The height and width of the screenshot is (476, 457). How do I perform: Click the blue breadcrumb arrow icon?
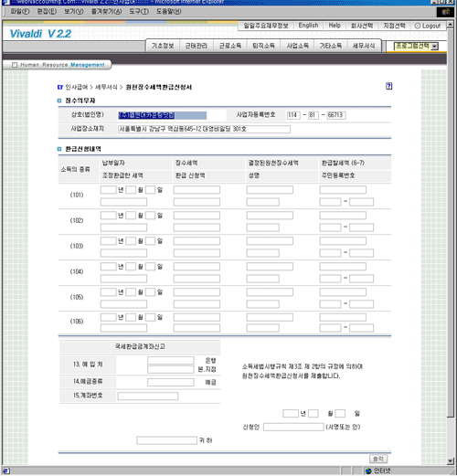60,88
